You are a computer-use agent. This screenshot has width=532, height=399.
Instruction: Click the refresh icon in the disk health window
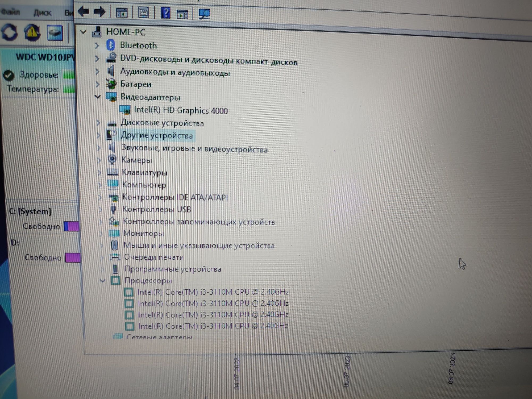click(x=10, y=32)
